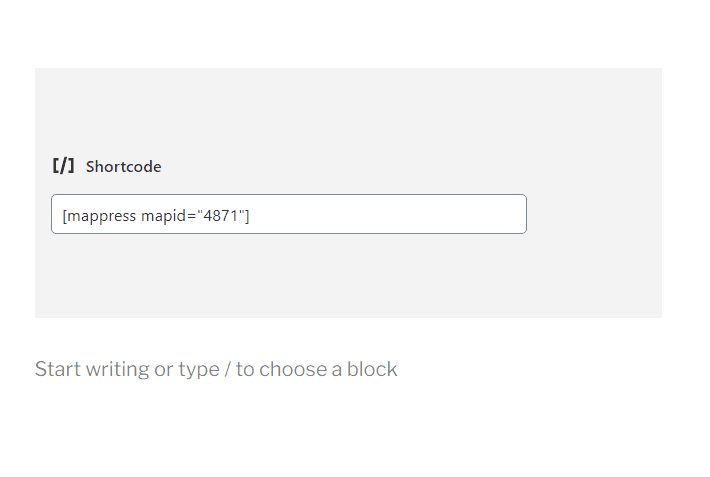
Task: Select the "Start writing or type /" paragraph
Action: coord(215,369)
